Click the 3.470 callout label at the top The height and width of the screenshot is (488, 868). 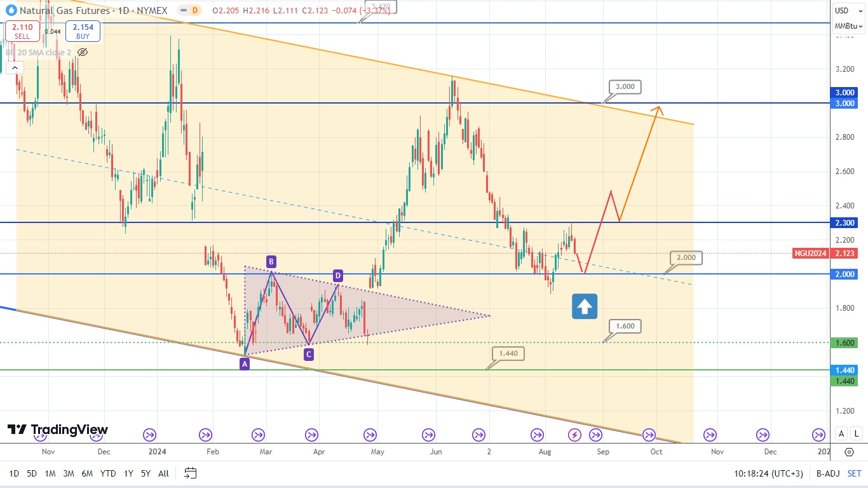click(x=382, y=6)
